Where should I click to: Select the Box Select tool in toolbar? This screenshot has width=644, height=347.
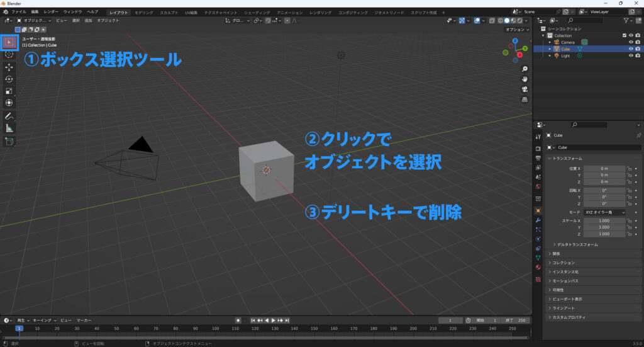(9, 42)
